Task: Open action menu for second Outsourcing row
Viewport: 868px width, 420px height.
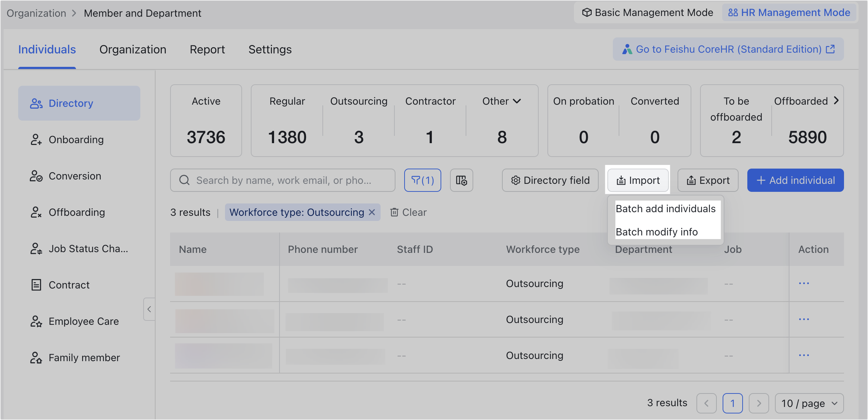Action: coord(804,319)
